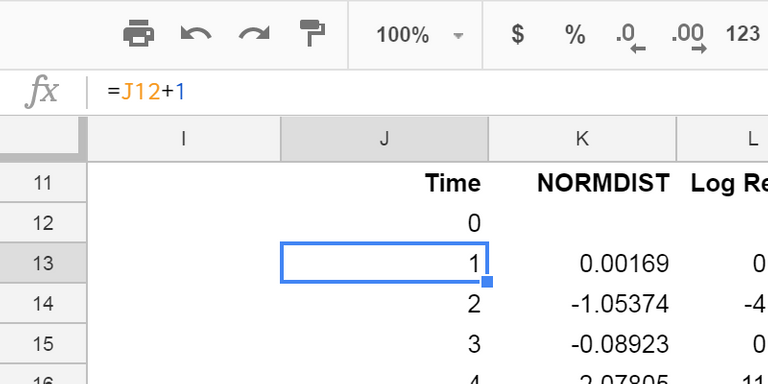
Task: Select cell containing -1.05374
Action: 582,304
